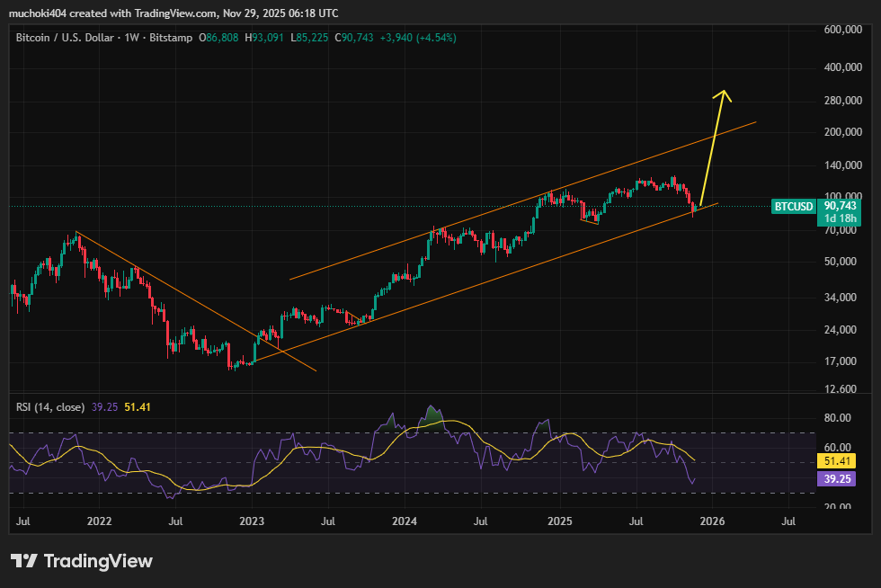Click the 1d 18h bar countdown label
881x588 pixels.
click(836, 218)
